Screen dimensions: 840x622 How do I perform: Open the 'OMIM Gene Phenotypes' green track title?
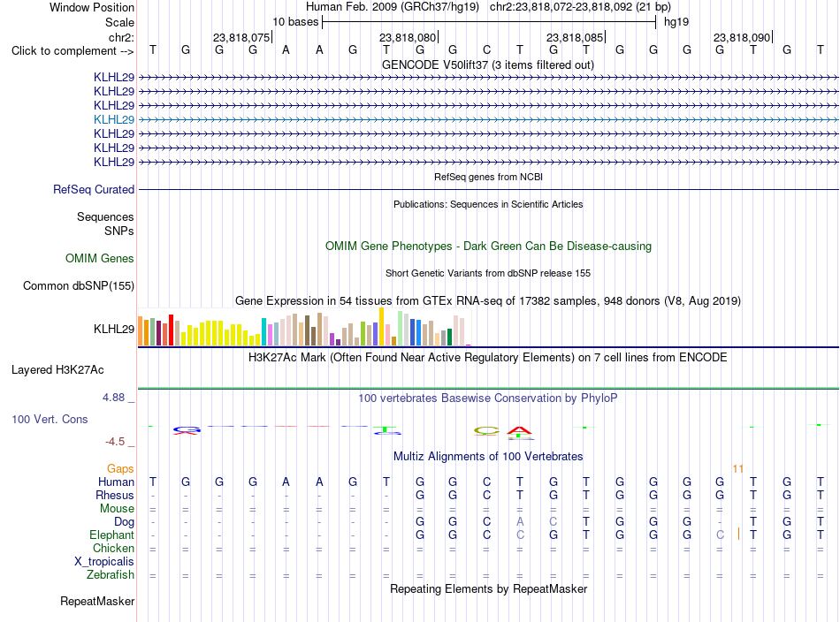click(489, 247)
